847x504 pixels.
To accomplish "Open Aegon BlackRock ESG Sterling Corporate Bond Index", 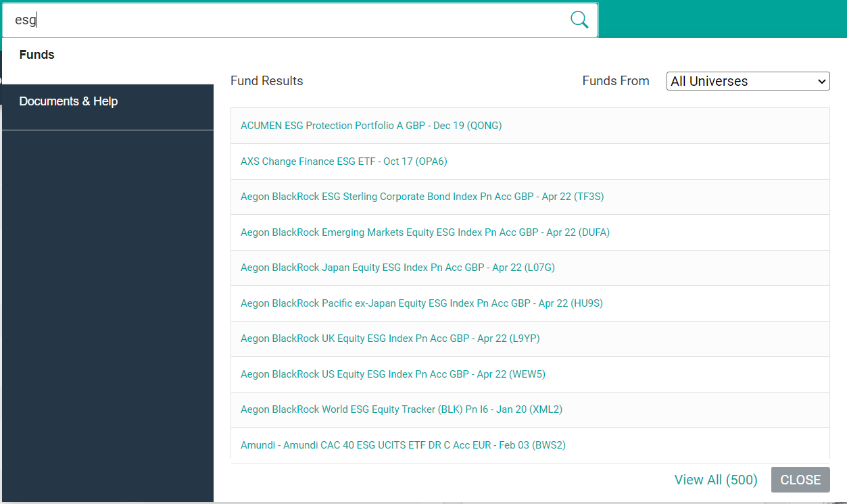I will tap(422, 197).
